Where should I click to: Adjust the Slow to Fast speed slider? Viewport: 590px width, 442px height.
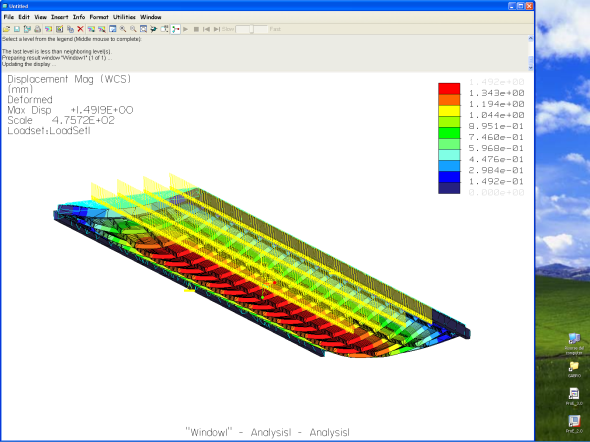(x=251, y=29)
